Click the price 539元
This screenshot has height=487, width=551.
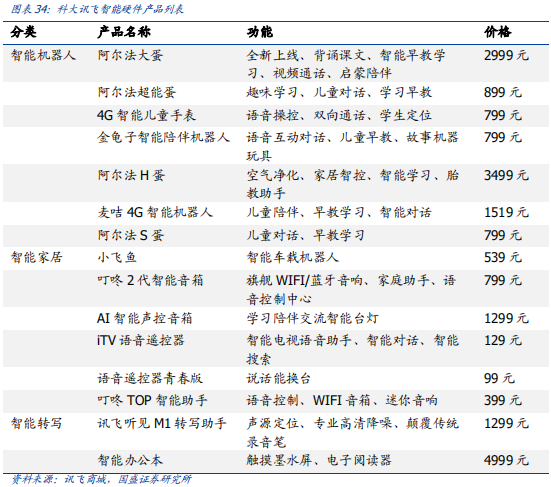point(503,257)
